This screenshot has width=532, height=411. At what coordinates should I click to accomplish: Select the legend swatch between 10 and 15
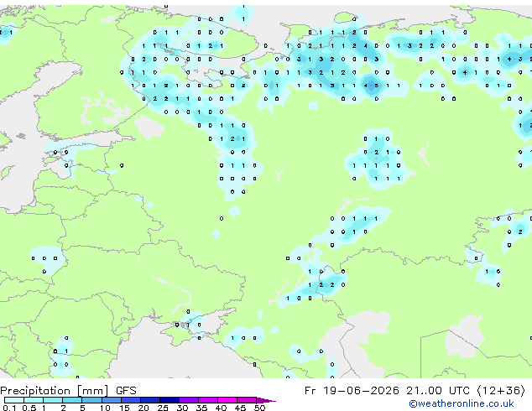111,400
